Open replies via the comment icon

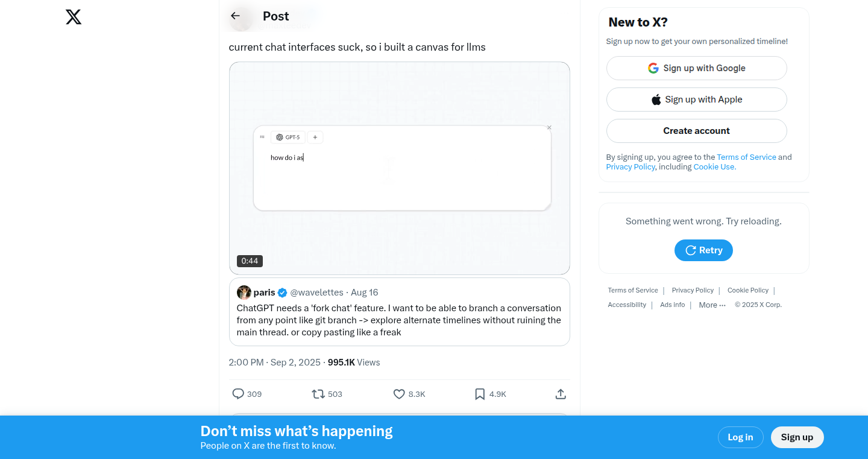point(238,394)
